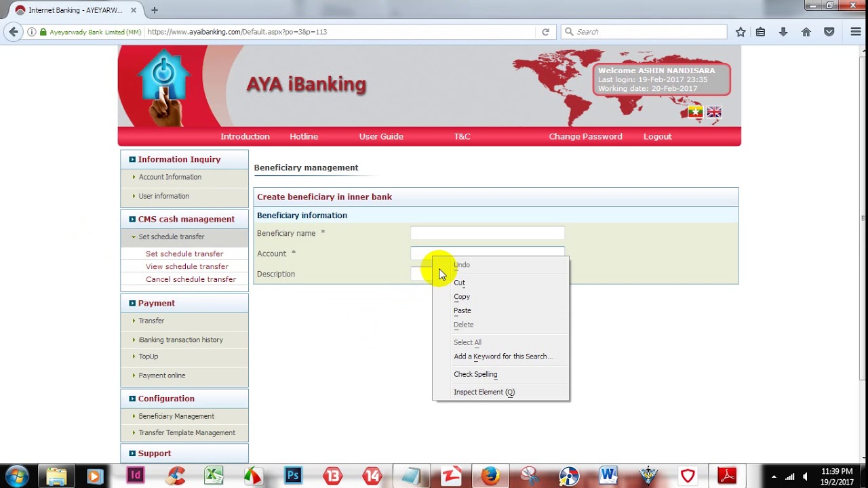Open the Change Password link
This screenshot has width=868, height=488.
click(585, 136)
